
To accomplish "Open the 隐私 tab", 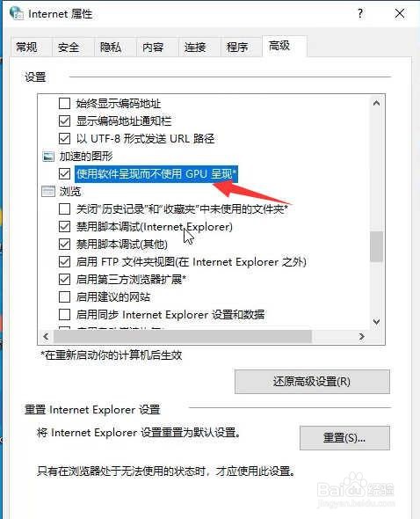I will [111, 48].
